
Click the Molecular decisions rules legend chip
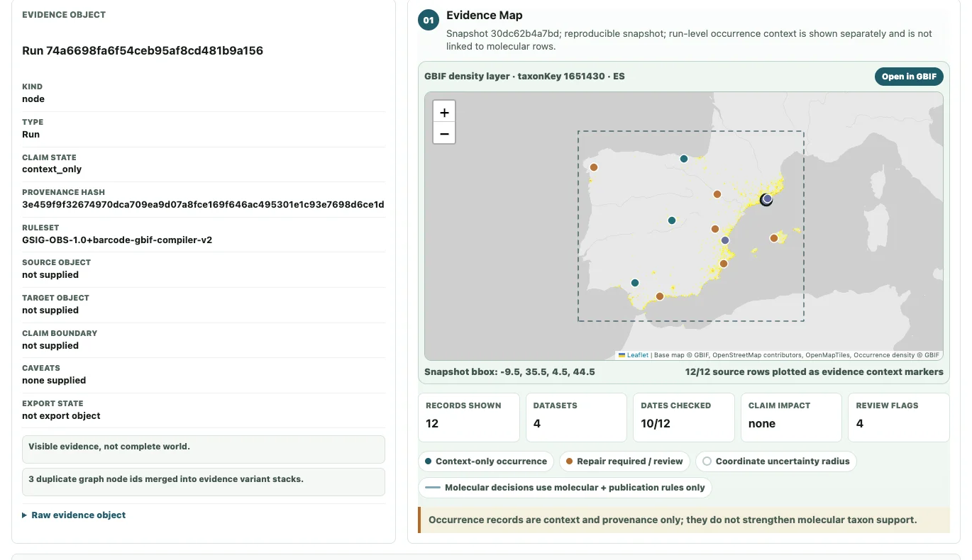point(565,488)
